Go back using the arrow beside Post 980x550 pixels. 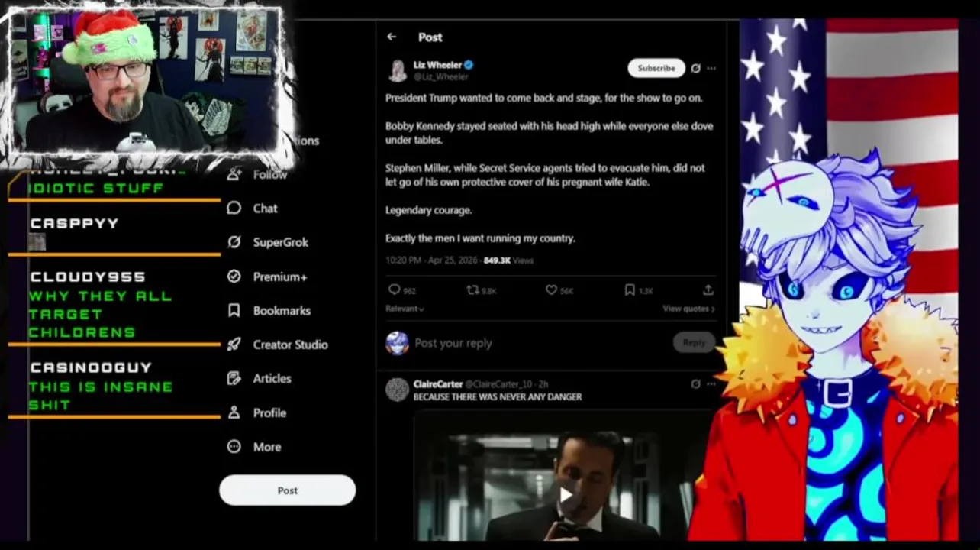point(392,37)
